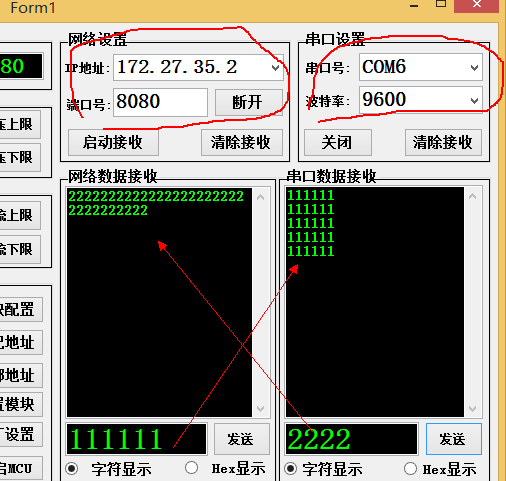
Task: Click 清除接收 in the 网络设置 group
Action: tap(241, 143)
